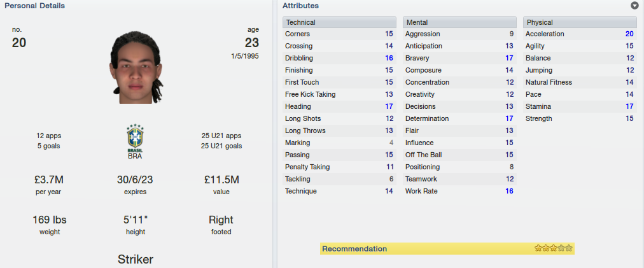Click the player face portrait
The height and width of the screenshot is (268, 644).
[136, 67]
